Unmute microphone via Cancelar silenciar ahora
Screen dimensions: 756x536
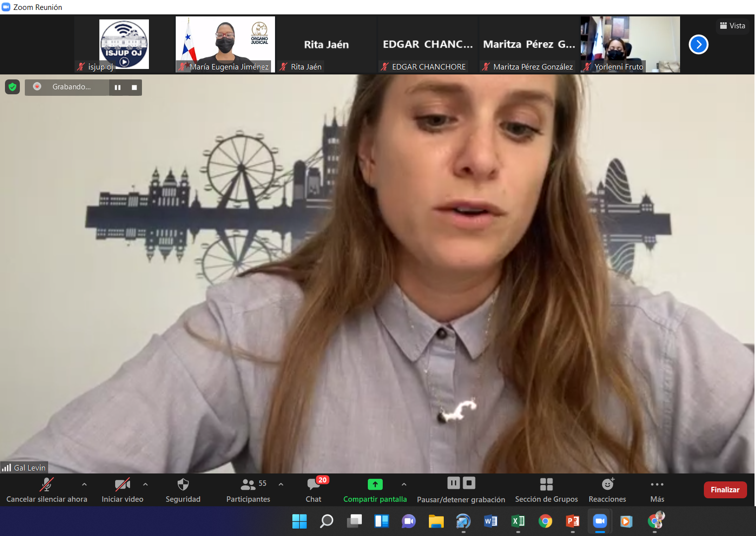click(47, 490)
